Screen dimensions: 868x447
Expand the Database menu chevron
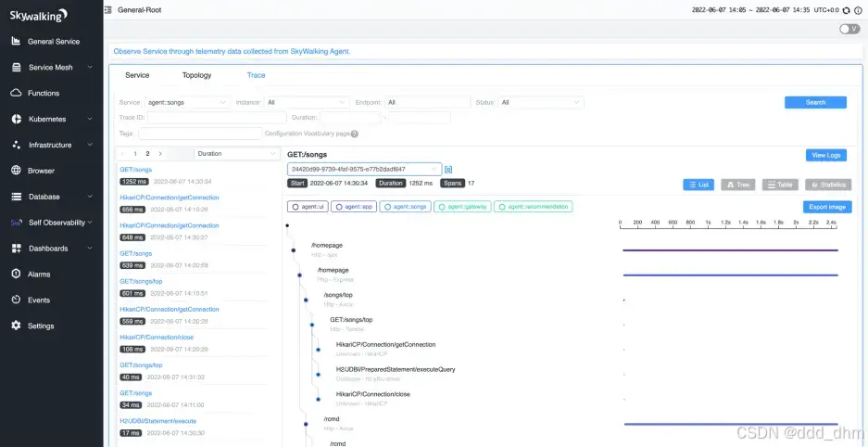click(x=90, y=197)
